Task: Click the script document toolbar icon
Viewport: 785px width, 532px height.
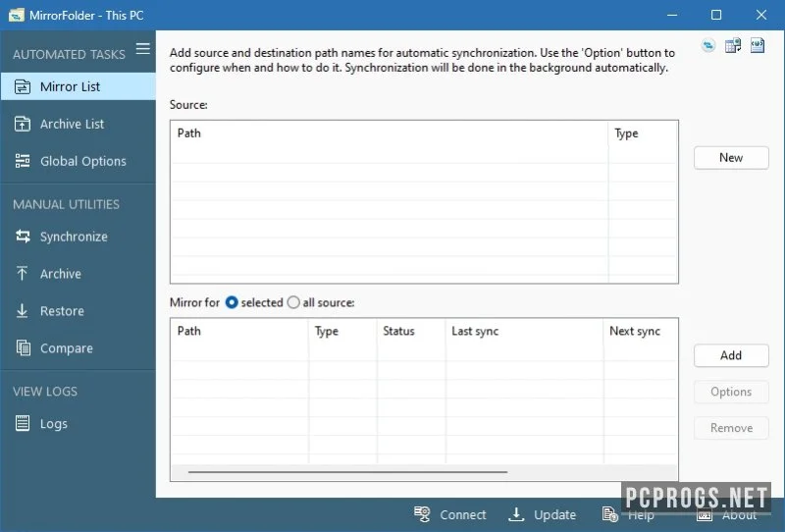Action: [x=758, y=45]
